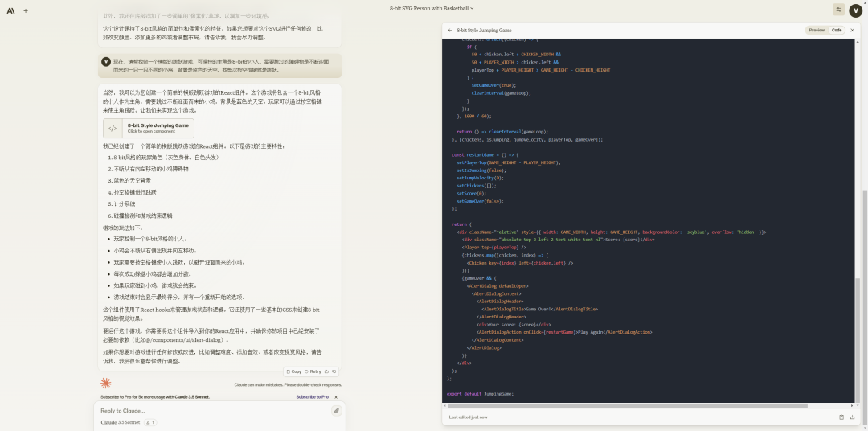868x431 pixels.
Task: Click 'Last edited just now' status text
Action: (x=469, y=417)
